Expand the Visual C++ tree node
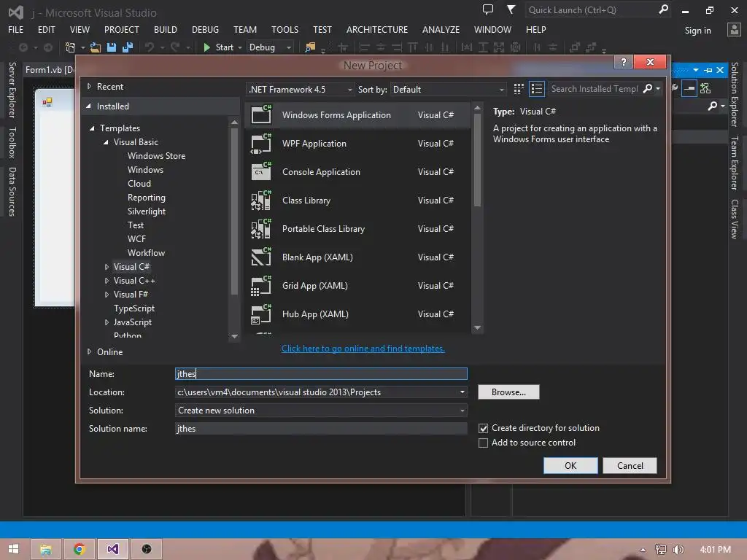 point(107,281)
